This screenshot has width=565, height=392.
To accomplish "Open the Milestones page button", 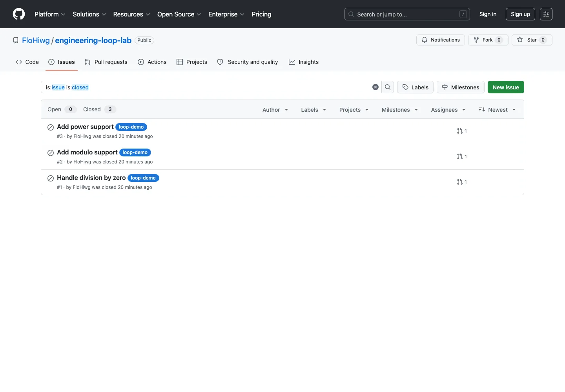I will 461,87.
